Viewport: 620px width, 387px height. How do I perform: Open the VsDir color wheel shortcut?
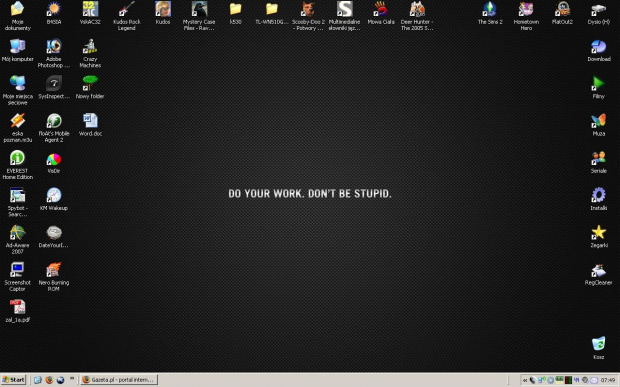click(x=54, y=162)
